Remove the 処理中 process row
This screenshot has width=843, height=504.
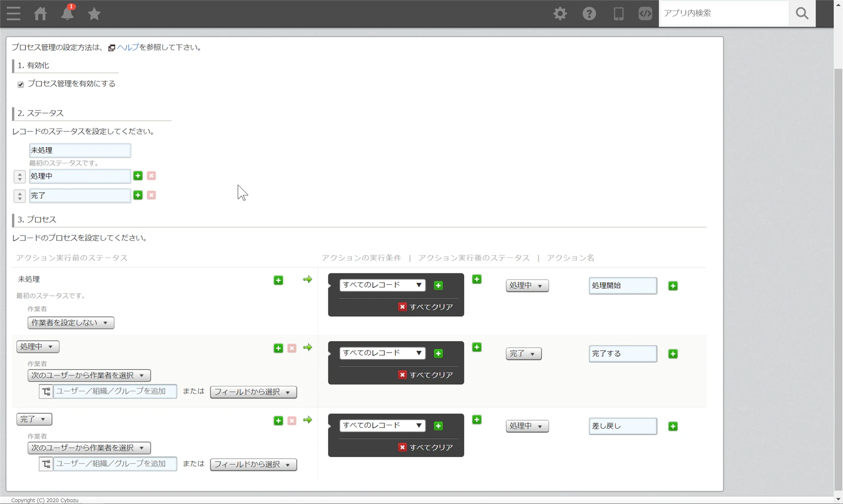(x=292, y=348)
